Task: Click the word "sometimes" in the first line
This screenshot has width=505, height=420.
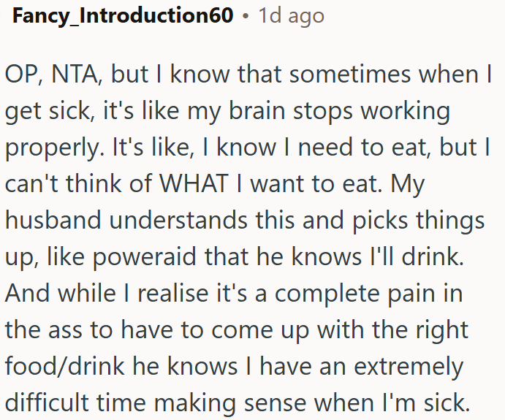Action: pyautogui.click(x=350, y=75)
